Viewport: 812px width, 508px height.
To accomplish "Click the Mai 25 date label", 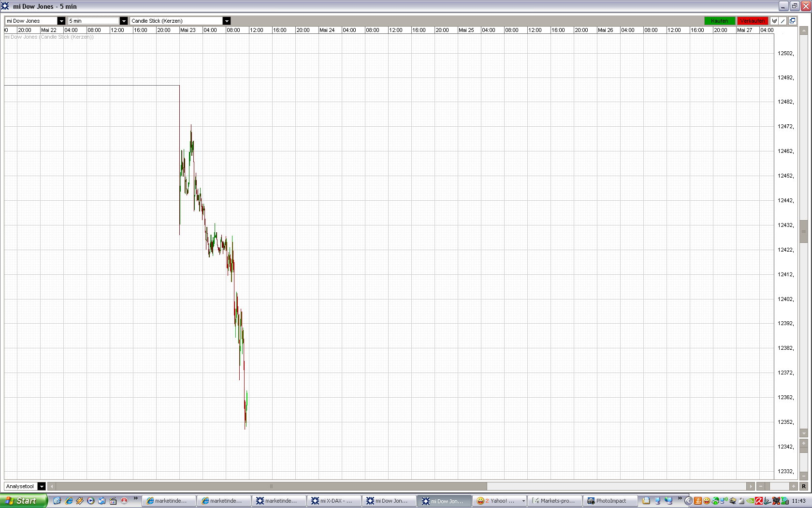I will tap(466, 30).
